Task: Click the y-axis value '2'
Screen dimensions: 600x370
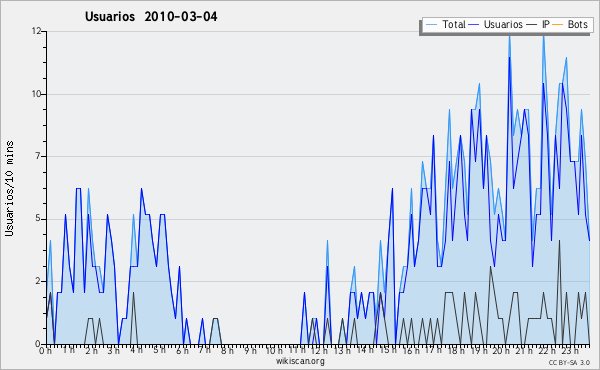Action: [x=38, y=281]
